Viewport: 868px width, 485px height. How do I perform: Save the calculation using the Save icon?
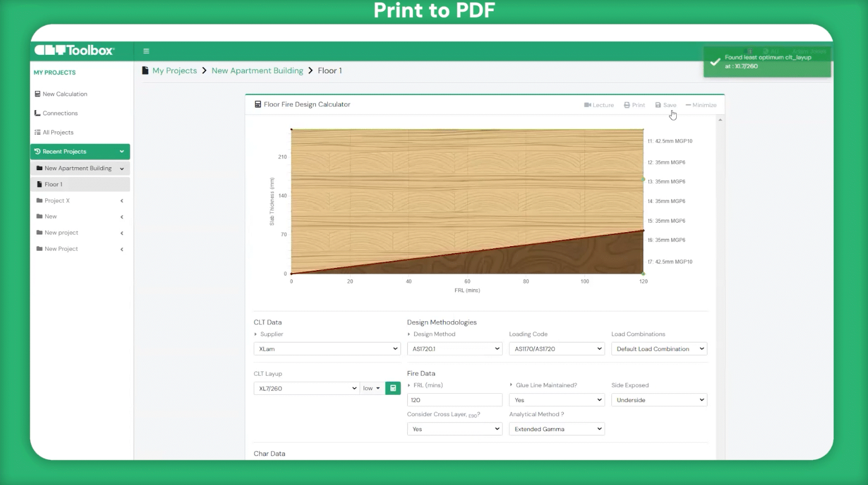[x=666, y=105]
